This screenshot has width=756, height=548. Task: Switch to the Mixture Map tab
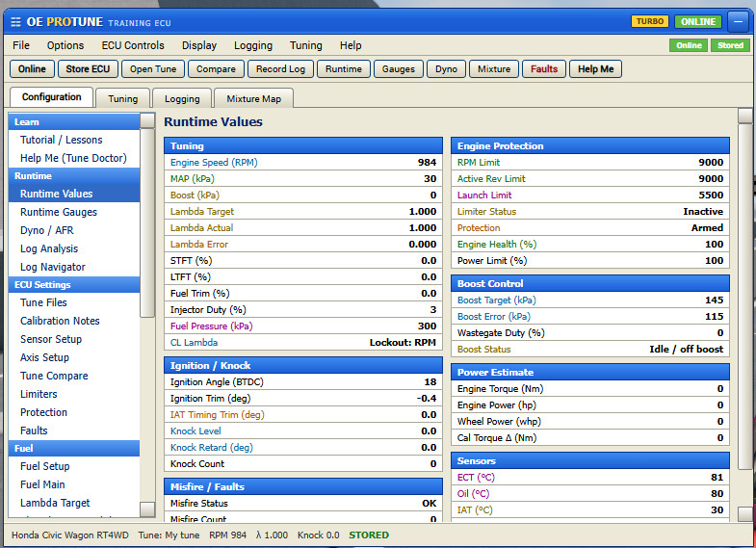point(253,98)
